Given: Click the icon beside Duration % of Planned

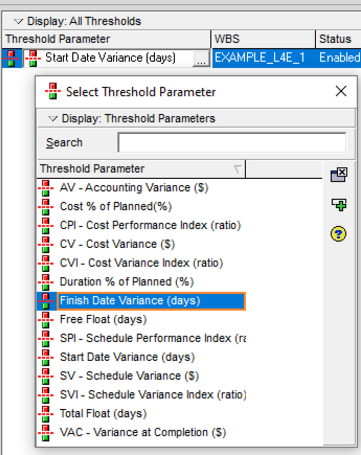Looking at the screenshot, I should click(46, 282).
